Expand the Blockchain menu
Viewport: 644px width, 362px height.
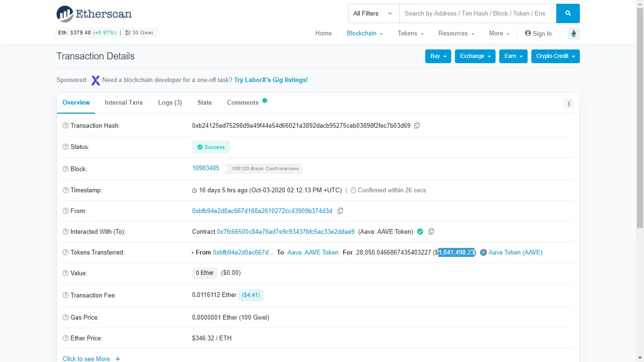coord(364,33)
